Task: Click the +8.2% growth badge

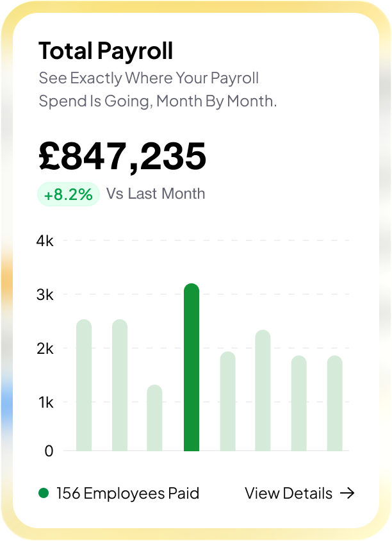Action: (69, 194)
